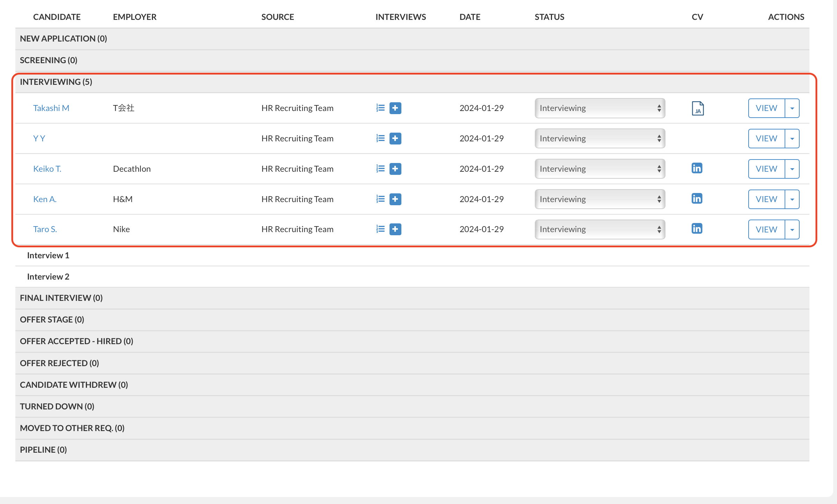
Task: Open Keiko T.'s LinkedIn profile icon
Action: click(x=697, y=168)
